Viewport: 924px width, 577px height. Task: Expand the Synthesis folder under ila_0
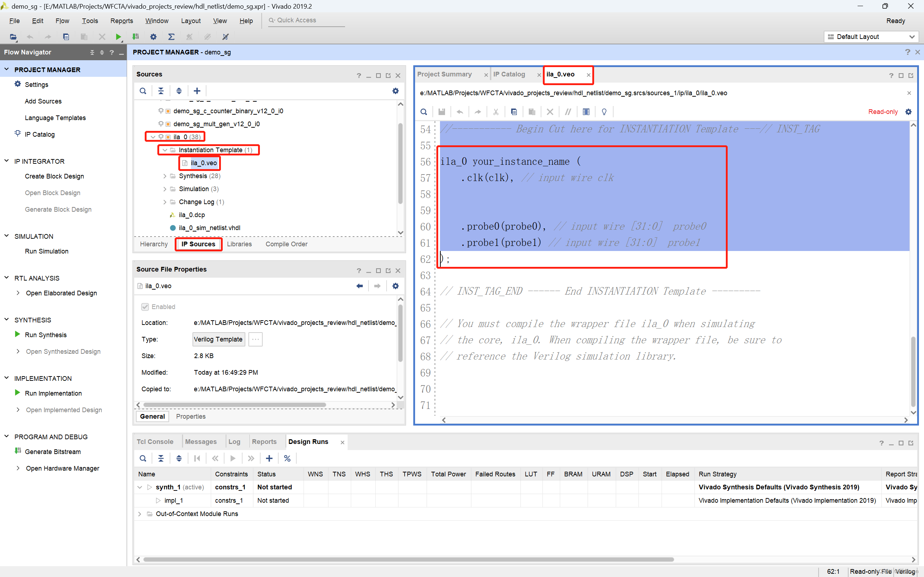pyautogui.click(x=165, y=176)
